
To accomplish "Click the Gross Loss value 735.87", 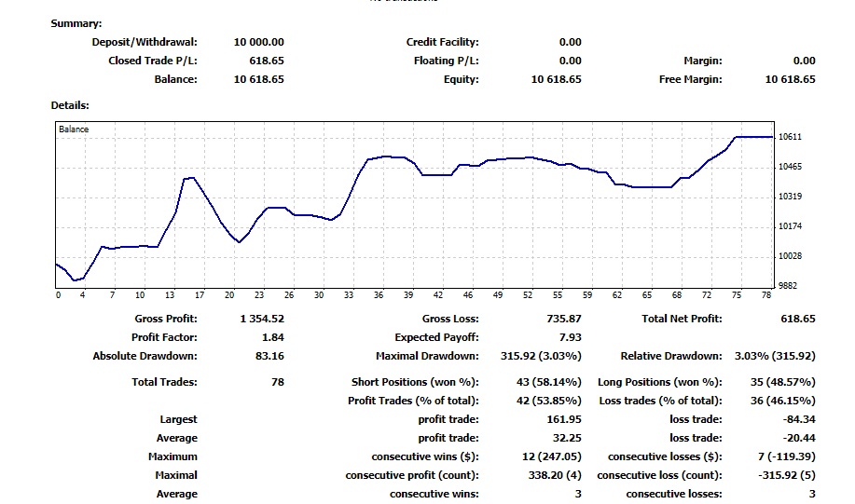I will coord(564,319).
